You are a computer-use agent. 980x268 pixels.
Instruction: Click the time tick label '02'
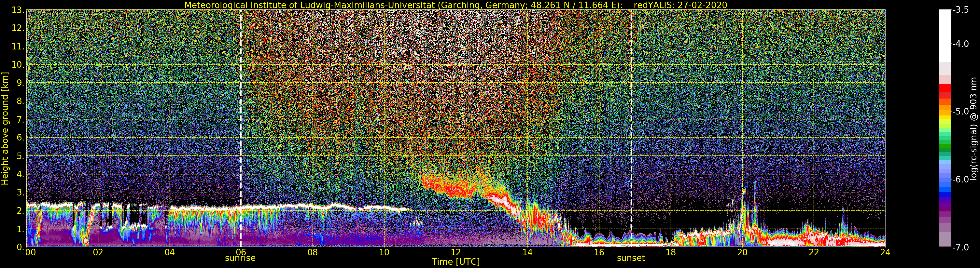98,252
